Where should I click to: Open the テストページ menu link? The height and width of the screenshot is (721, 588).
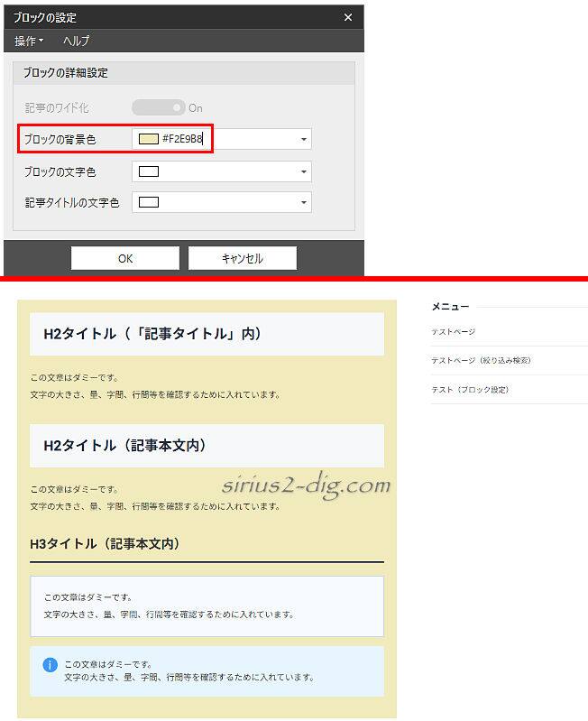click(453, 331)
